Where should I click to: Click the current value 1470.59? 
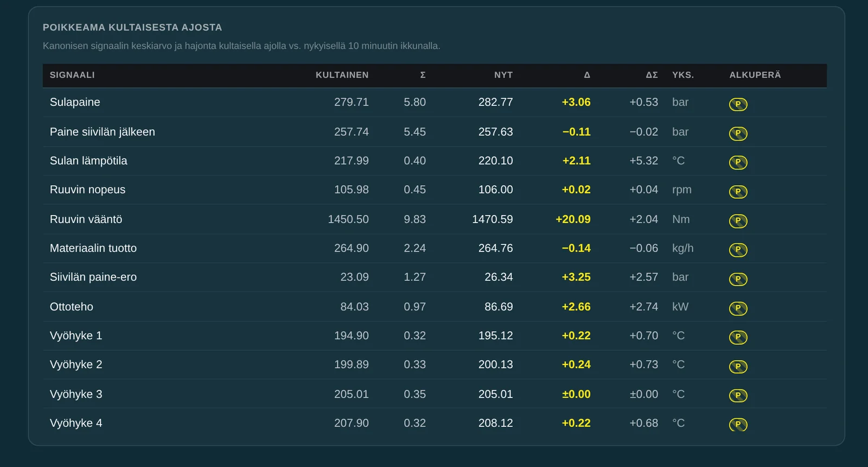point(493,219)
